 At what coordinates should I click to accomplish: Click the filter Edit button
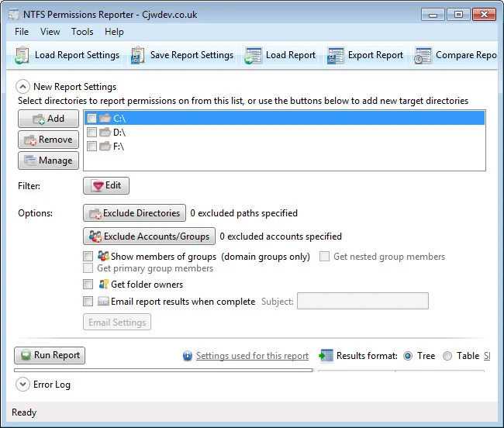click(106, 185)
